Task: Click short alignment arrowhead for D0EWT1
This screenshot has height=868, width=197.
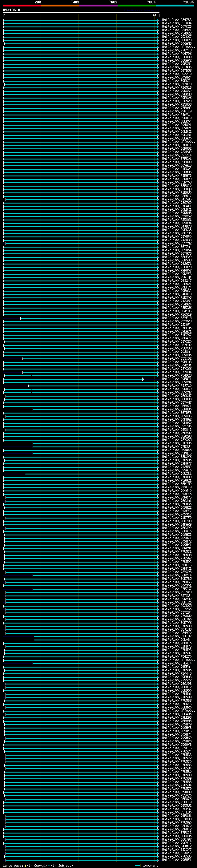Action: [143, 379]
